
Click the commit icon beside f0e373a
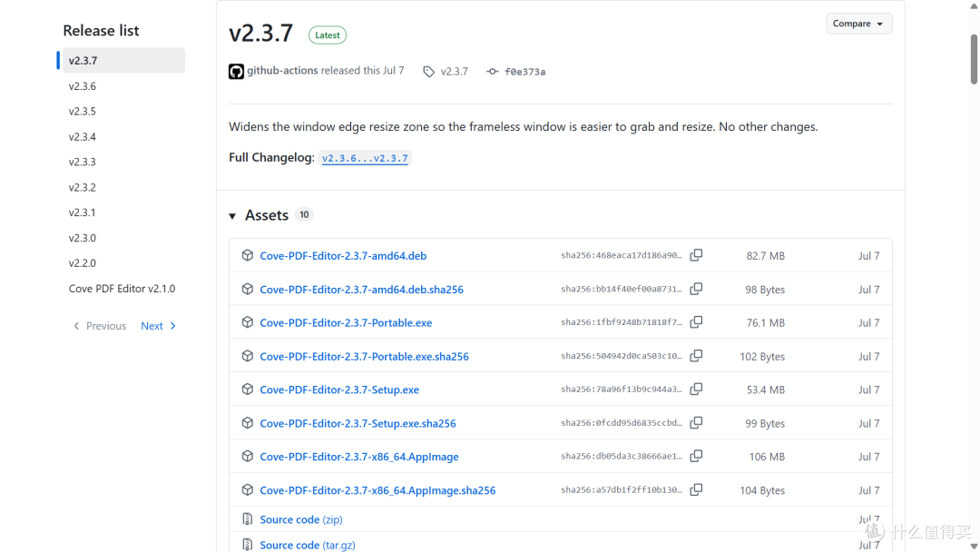pyautogui.click(x=493, y=72)
